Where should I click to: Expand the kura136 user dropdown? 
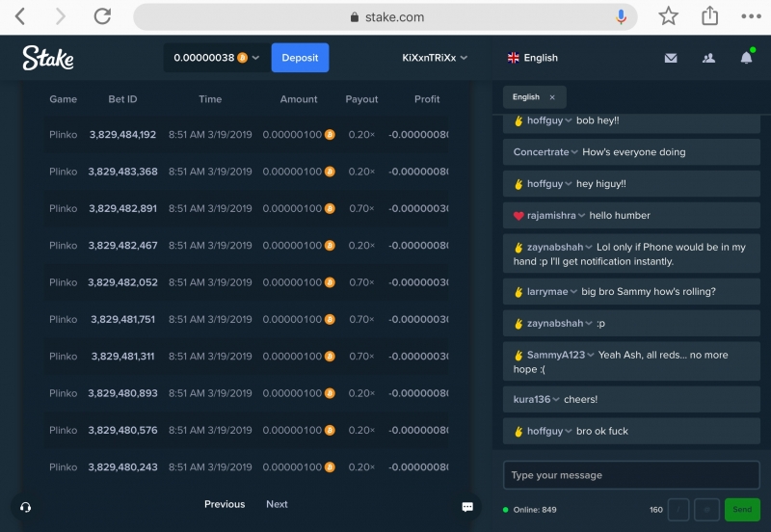click(x=556, y=399)
